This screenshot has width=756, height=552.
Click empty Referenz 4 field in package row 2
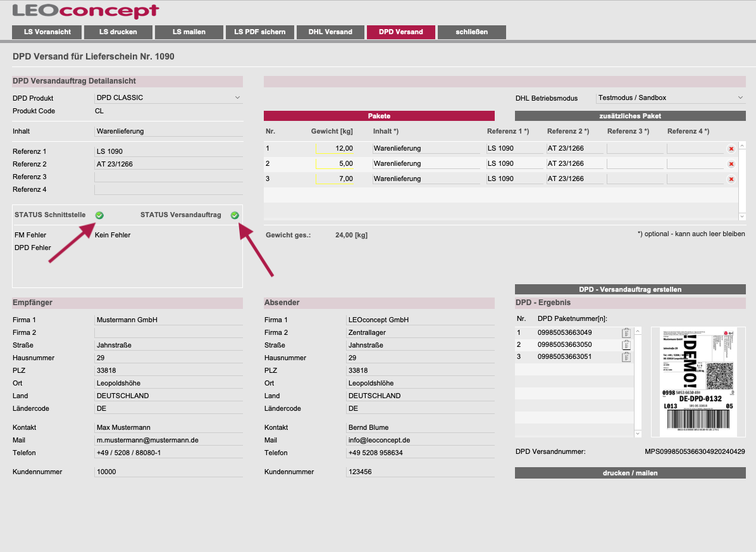tap(695, 163)
